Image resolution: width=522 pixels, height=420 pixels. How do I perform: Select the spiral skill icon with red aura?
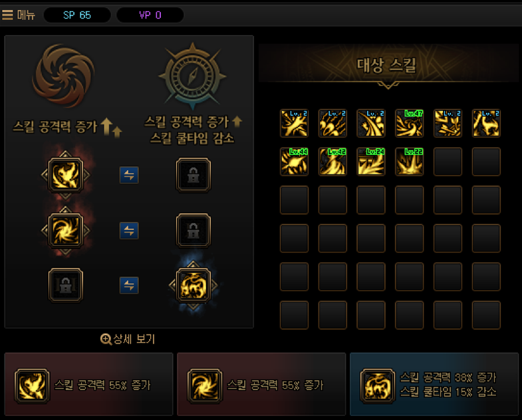[66, 231]
